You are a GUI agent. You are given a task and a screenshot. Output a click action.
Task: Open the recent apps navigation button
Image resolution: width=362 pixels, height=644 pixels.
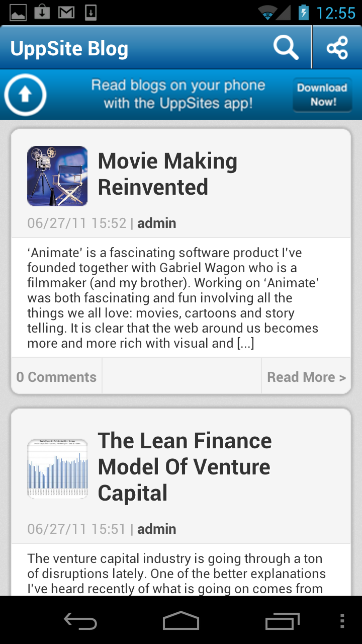[282, 621]
